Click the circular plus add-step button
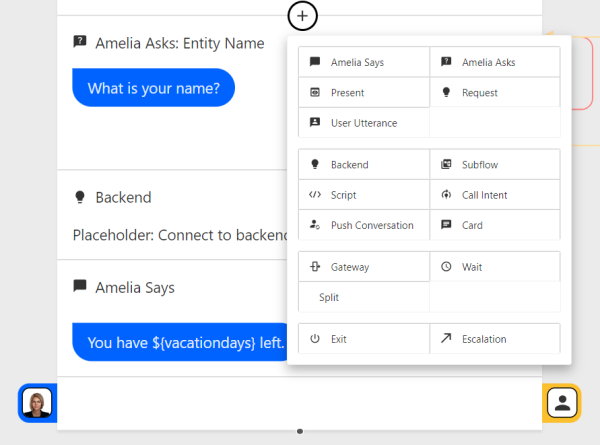The image size is (600, 445). coord(302,16)
